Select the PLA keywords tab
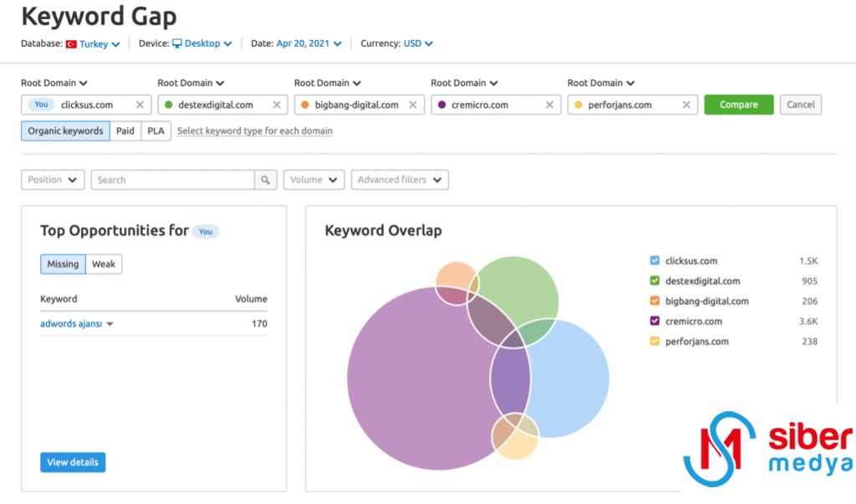This screenshot has height=504, width=856. coord(155,131)
